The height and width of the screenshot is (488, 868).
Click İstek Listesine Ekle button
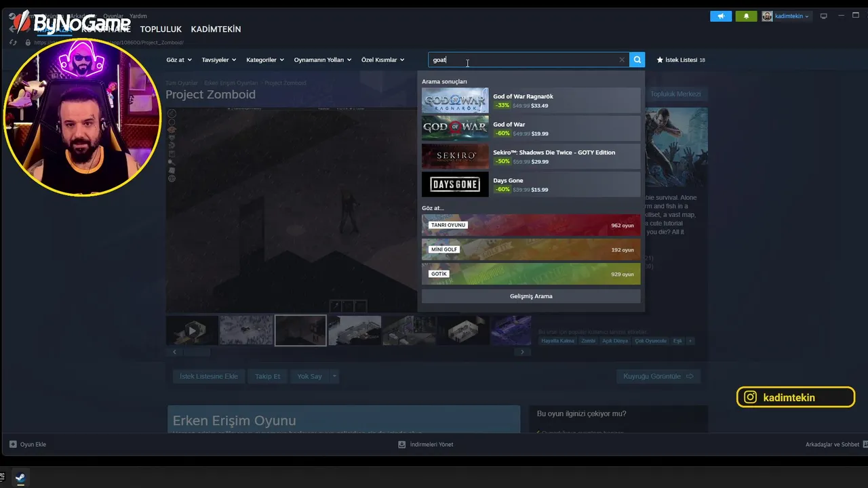pyautogui.click(x=209, y=376)
